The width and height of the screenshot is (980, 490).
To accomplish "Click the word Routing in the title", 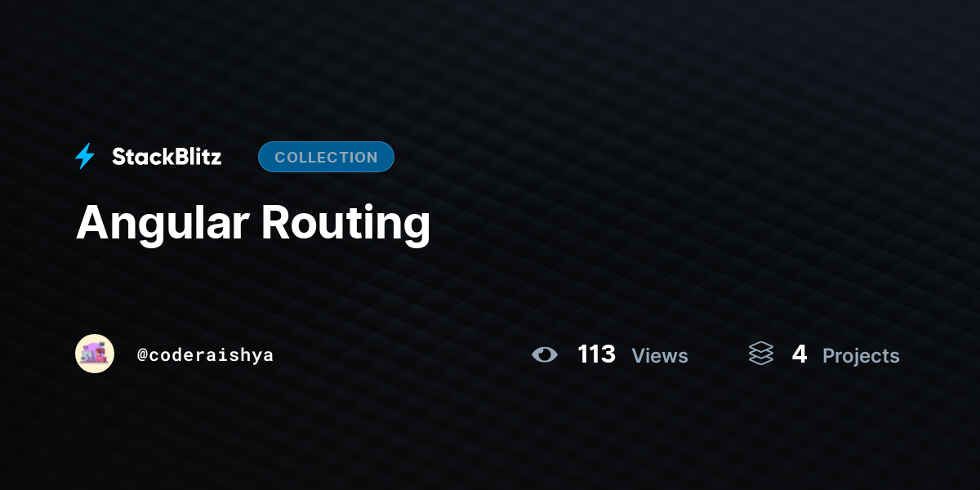I will [x=346, y=222].
